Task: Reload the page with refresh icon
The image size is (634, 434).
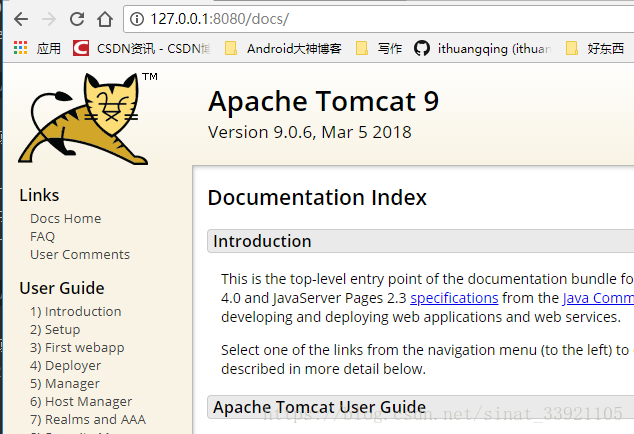Action: pyautogui.click(x=77, y=19)
